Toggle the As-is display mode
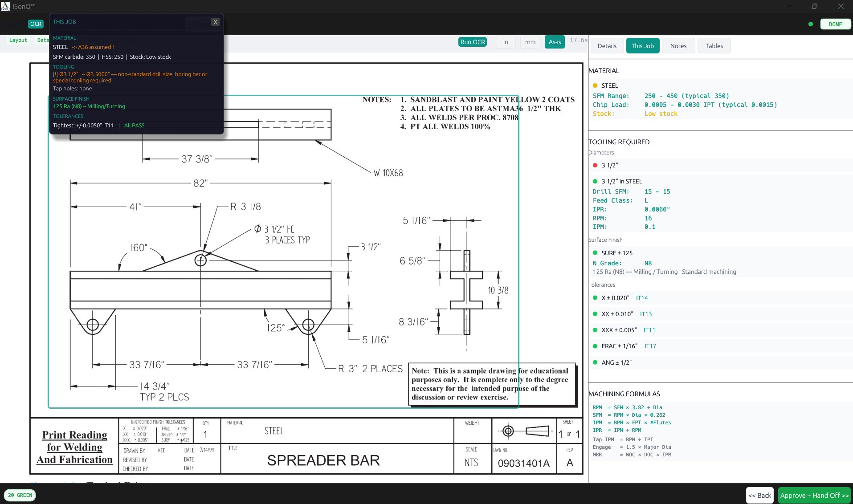This screenshot has height=504, width=853. point(554,42)
